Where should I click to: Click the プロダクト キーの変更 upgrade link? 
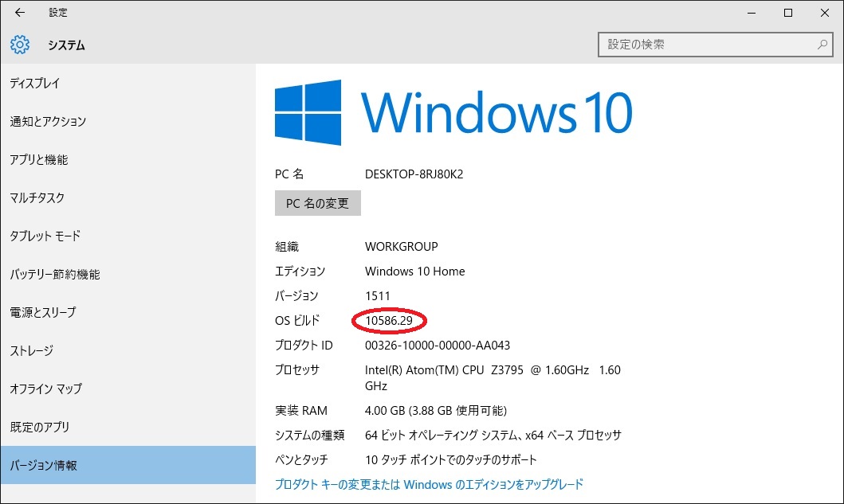[x=429, y=484]
